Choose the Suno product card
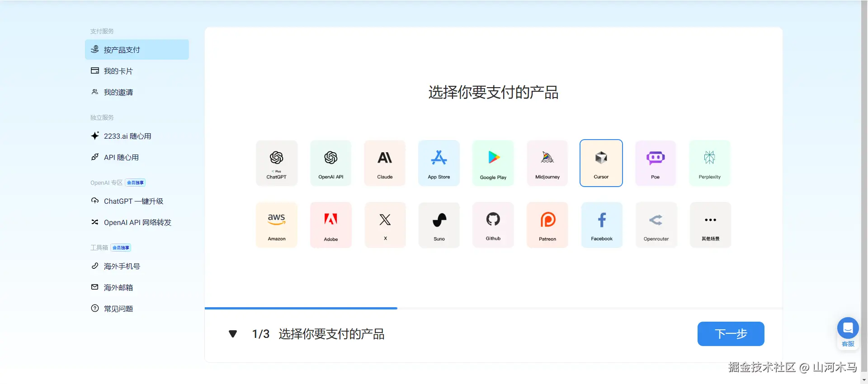This screenshot has height=384, width=868. pos(439,225)
